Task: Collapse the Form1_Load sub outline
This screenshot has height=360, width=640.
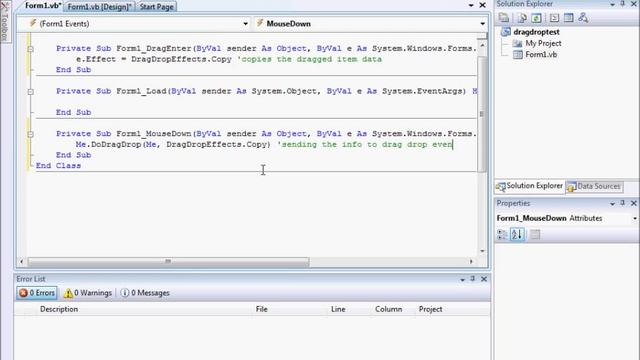Action: pyautogui.click(x=30, y=91)
